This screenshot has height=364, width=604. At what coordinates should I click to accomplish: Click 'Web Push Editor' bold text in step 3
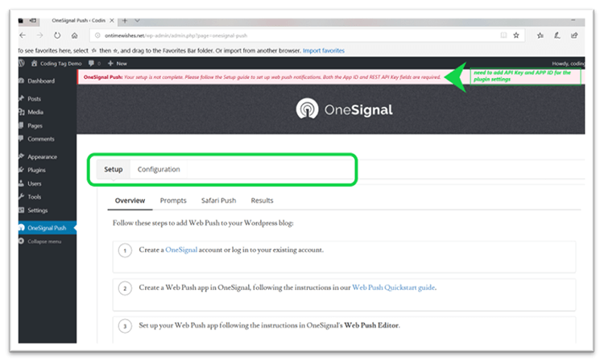[371, 325]
